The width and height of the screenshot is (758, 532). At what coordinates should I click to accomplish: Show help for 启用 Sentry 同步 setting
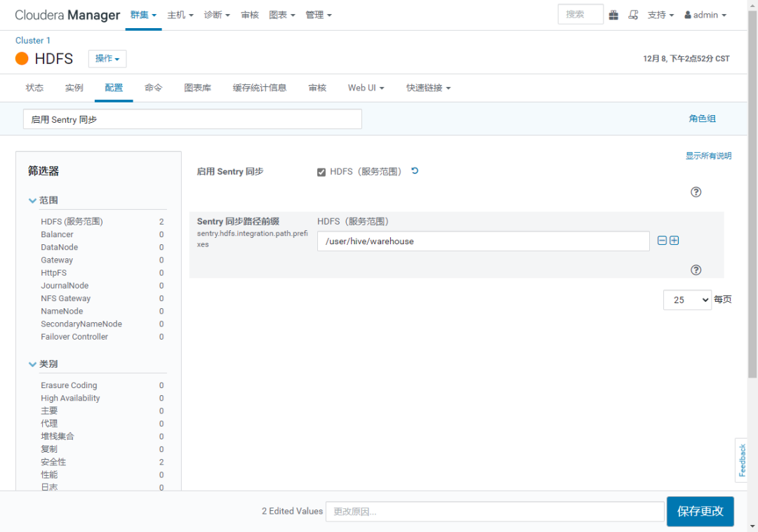click(696, 192)
